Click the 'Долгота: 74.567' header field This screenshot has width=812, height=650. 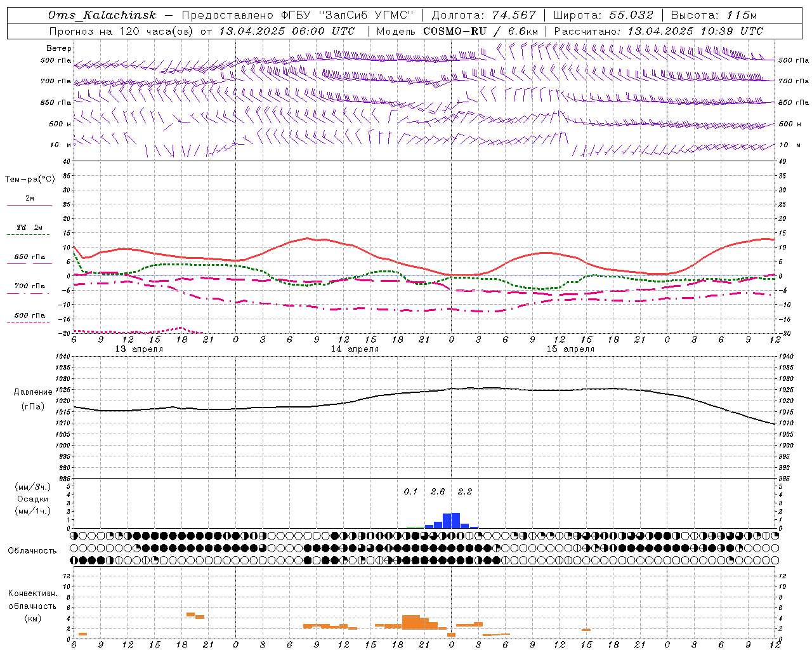click(x=484, y=15)
